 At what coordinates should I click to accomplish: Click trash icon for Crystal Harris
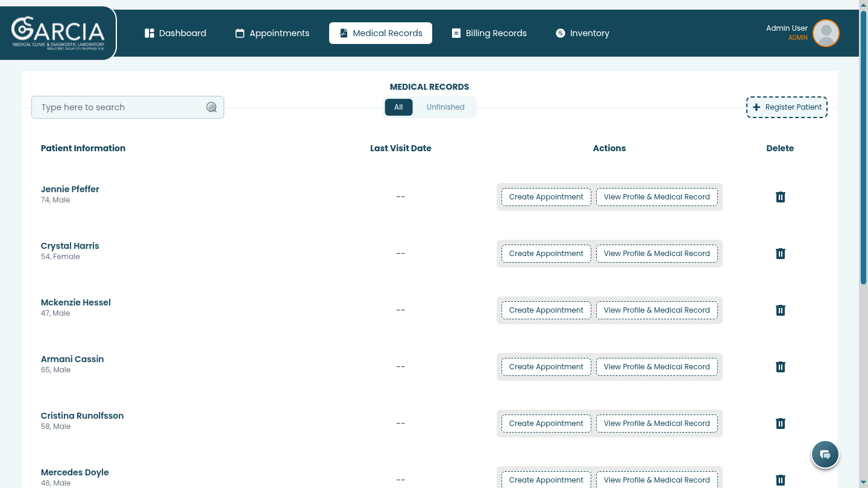point(780,254)
